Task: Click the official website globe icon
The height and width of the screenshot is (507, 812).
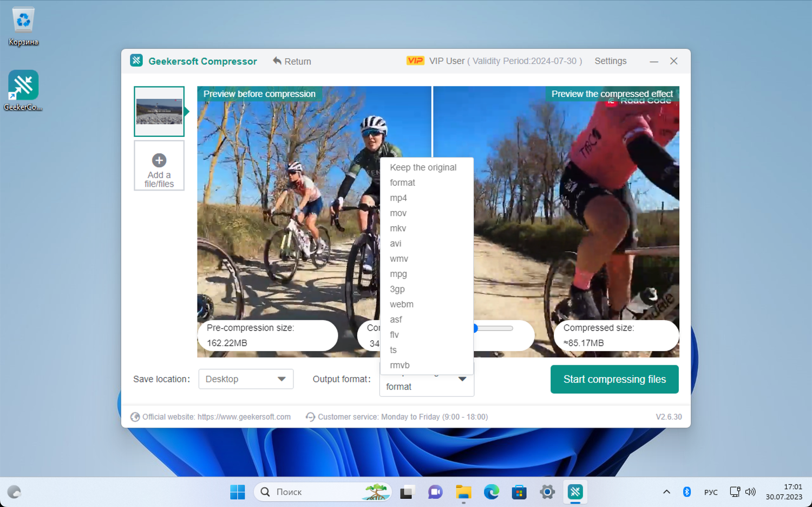Action: 135,417
